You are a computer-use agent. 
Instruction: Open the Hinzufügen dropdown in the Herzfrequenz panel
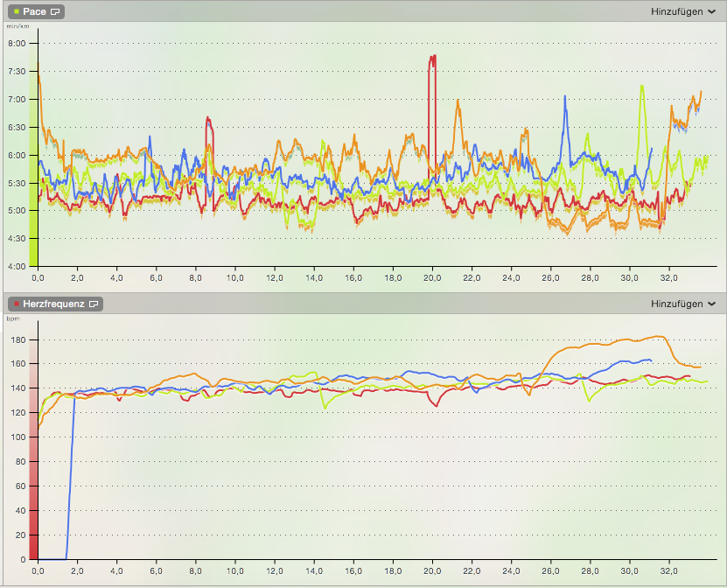coord(683,304)
